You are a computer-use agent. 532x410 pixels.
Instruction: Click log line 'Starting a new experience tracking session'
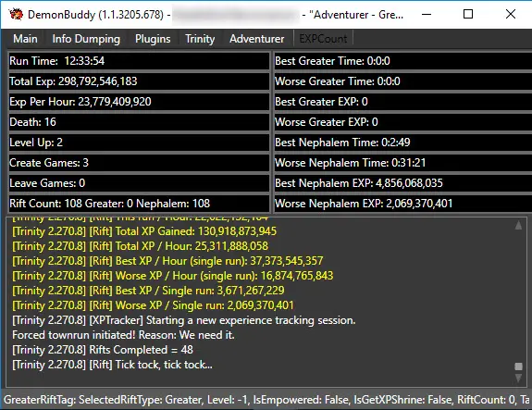click(184, 320)
